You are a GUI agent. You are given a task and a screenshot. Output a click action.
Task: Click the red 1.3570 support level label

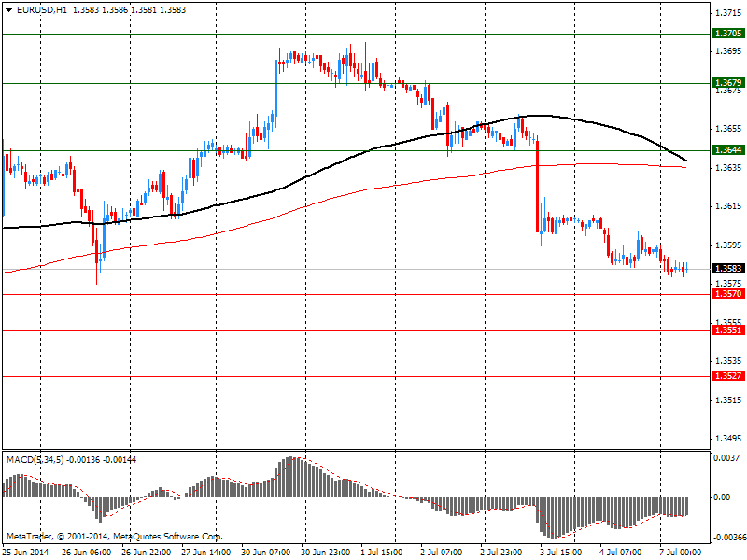point(727,294)
